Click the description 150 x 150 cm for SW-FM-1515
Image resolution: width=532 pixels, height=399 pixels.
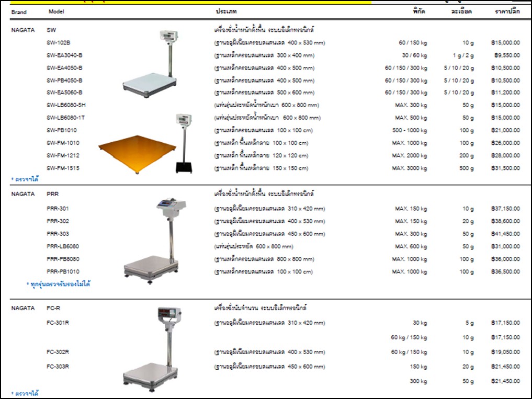click(261, 168)
